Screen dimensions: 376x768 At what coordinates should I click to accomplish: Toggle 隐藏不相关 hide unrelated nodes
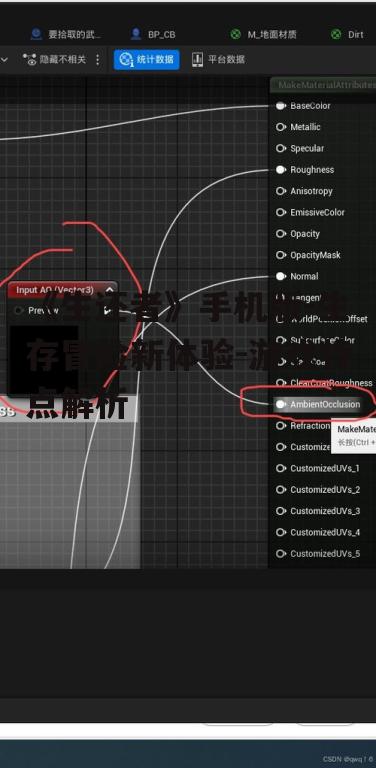(x=54, y=60)
